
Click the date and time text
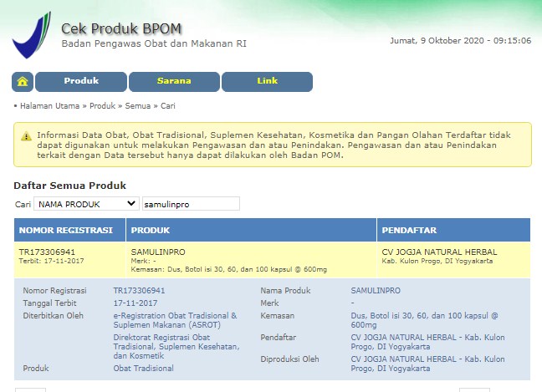click(x=460, y=41)
